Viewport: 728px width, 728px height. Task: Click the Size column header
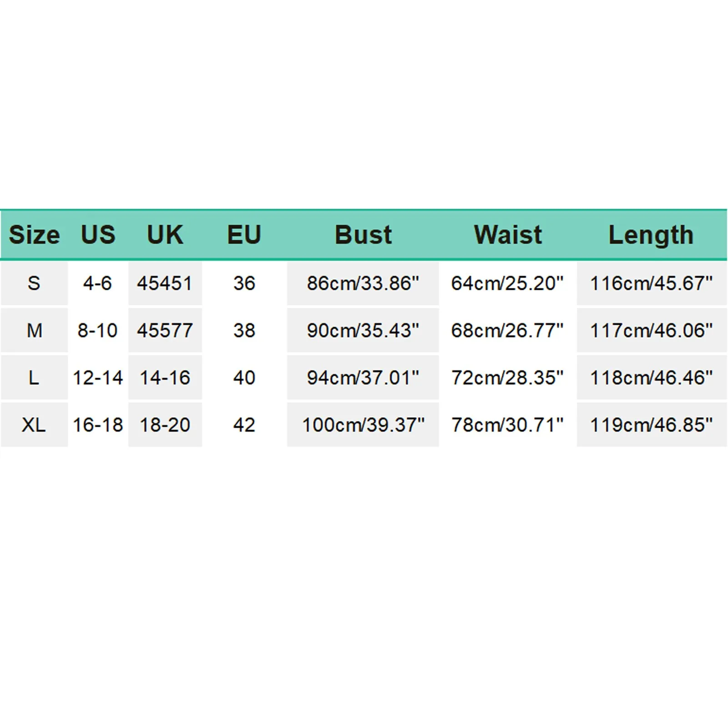pyautogui.click(x=34, y=235)
